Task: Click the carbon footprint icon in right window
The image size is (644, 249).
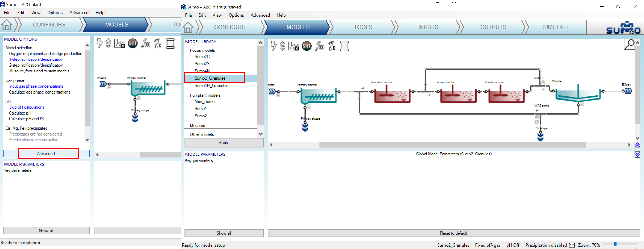Action: 332,46
